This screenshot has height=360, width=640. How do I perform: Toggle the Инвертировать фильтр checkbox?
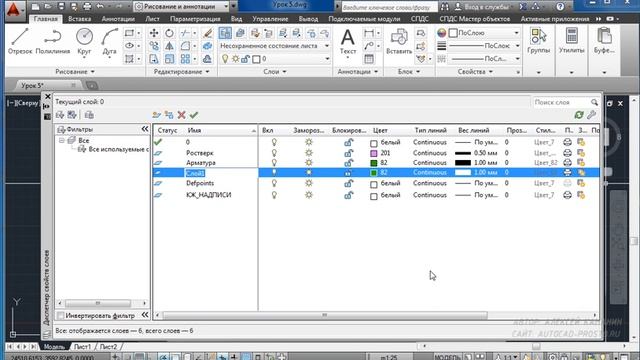(x=61, y=316)
